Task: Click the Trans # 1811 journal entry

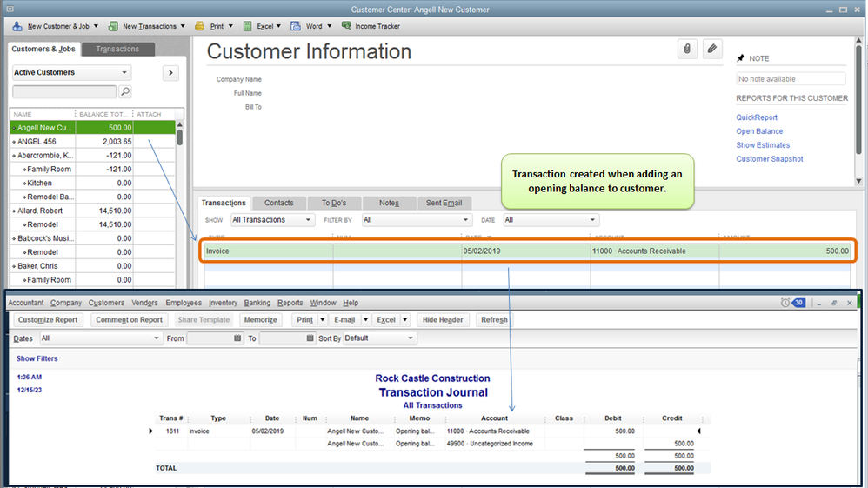Action: click(431, 431)
